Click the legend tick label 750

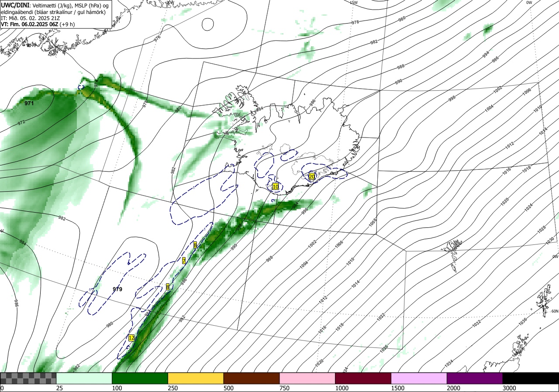[284, 388]
